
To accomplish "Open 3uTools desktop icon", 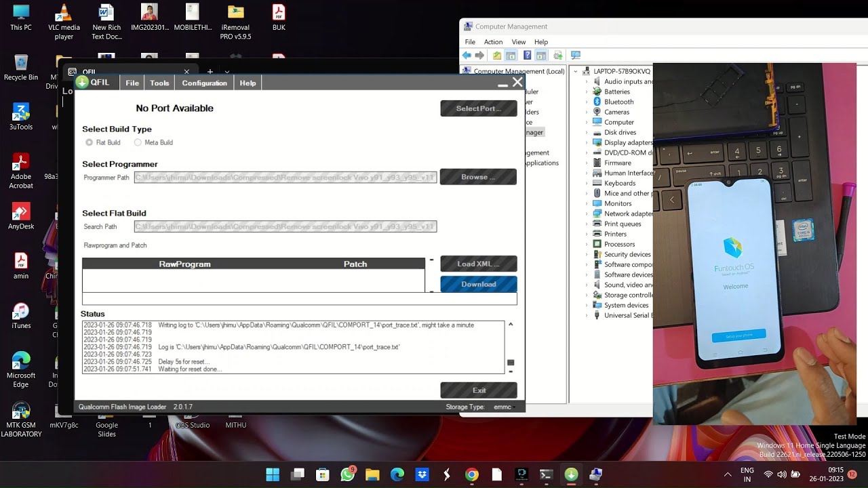I will click(x=21, y=117).
